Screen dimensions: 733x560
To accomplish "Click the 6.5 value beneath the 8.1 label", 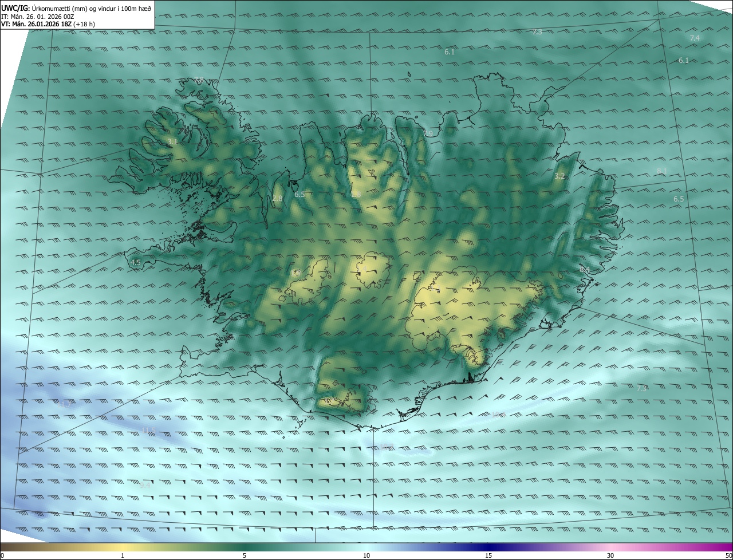I will coord(679,199).
